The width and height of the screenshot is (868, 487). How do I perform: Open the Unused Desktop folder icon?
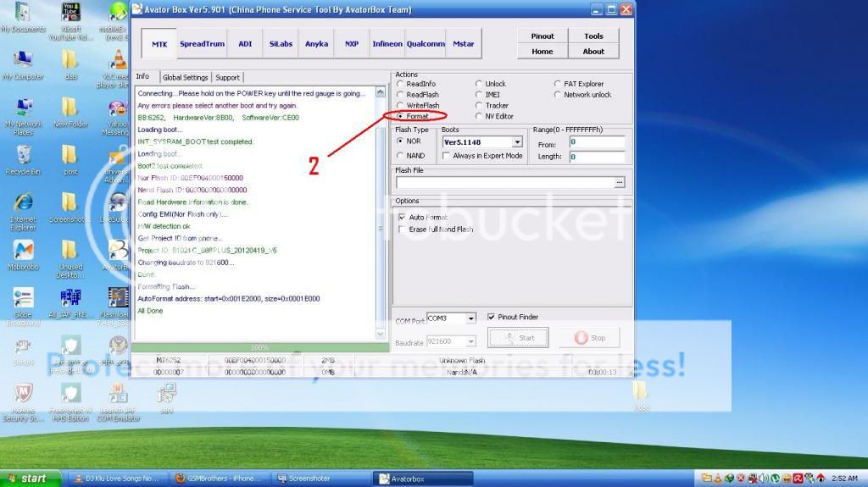(x=70, y=259)
